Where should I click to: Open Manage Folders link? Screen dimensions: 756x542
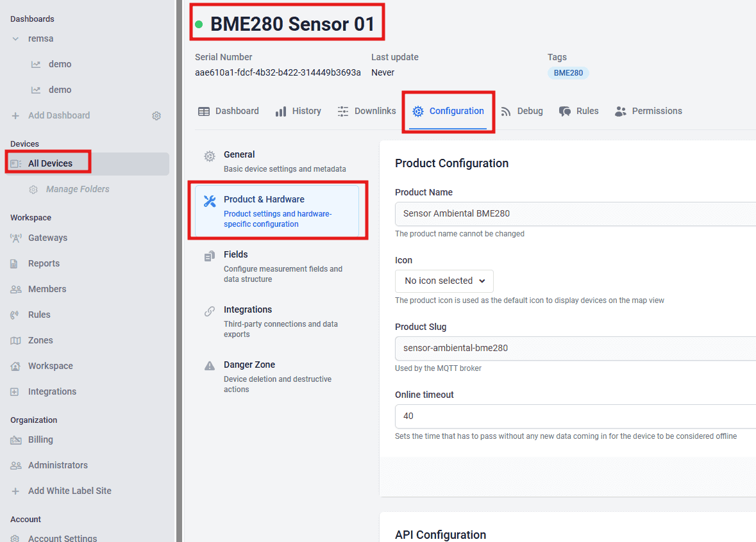point(78,189)
